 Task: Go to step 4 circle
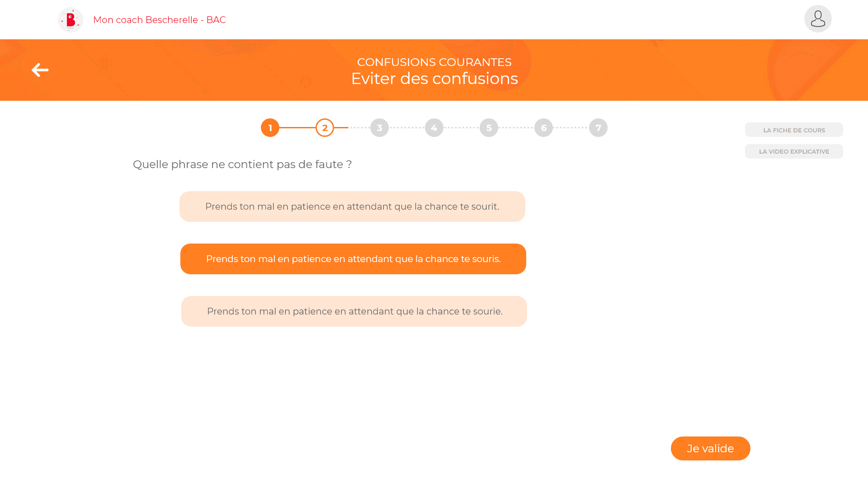click(434, 128)
